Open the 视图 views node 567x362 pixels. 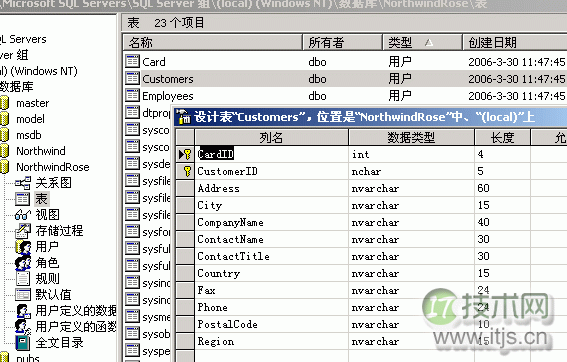47,215
